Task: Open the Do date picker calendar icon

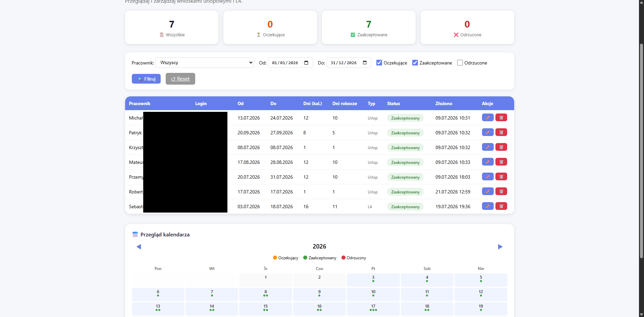Action: (x=365, y=63)
